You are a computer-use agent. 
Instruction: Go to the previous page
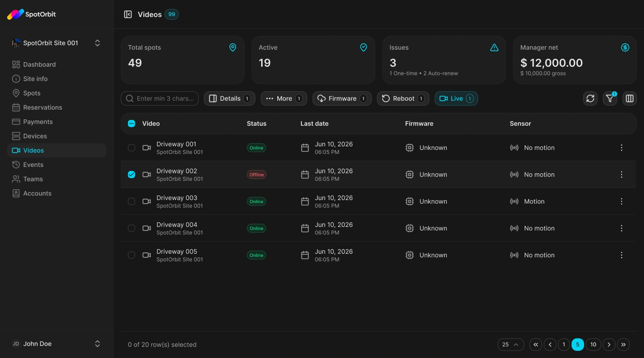[550, 345]
